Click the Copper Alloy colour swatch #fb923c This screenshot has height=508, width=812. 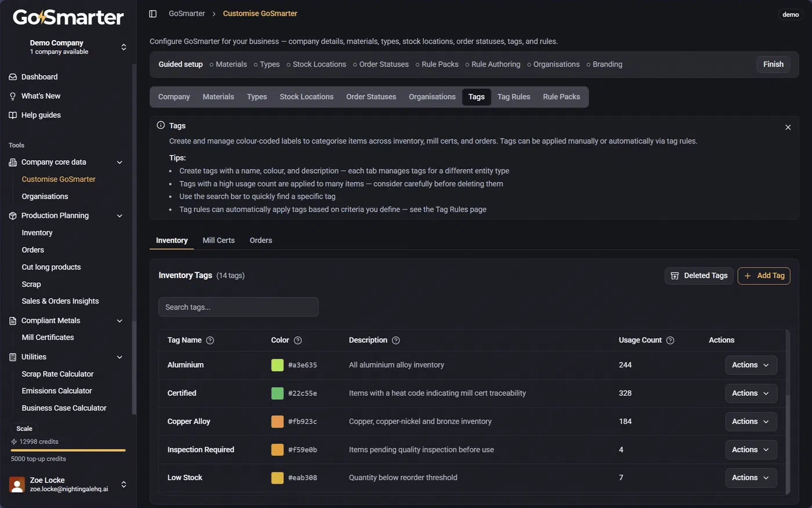pos(277,421)
